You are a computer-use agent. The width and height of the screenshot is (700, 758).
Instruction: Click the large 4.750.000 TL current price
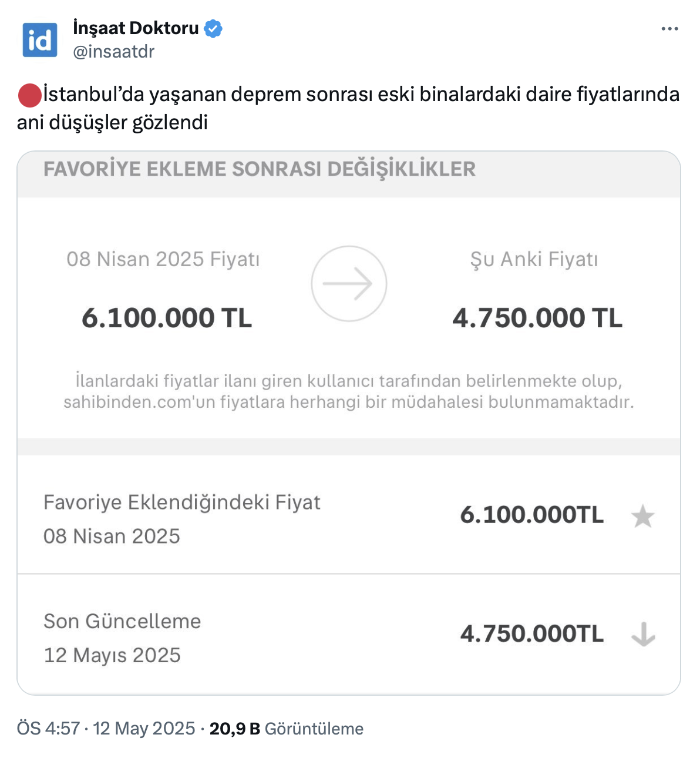(x=537, y=318)
